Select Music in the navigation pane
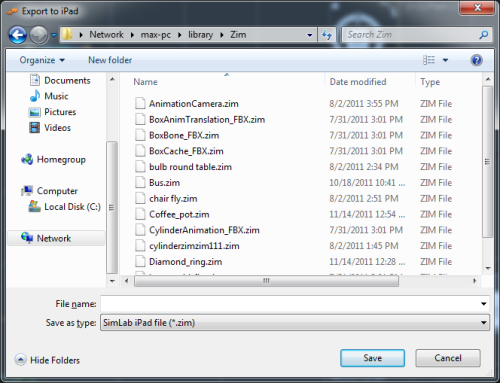This screenshot has width=500, height=383. 49,96
